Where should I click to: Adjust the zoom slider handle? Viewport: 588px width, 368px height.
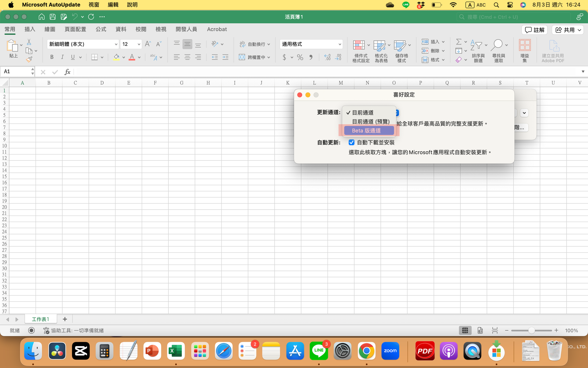click(x=531, y=330)
